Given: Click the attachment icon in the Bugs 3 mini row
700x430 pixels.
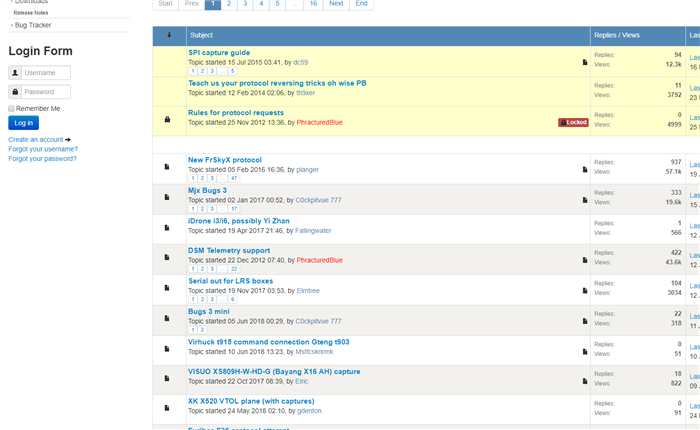Looking at the screenshot, I should 585,321.
